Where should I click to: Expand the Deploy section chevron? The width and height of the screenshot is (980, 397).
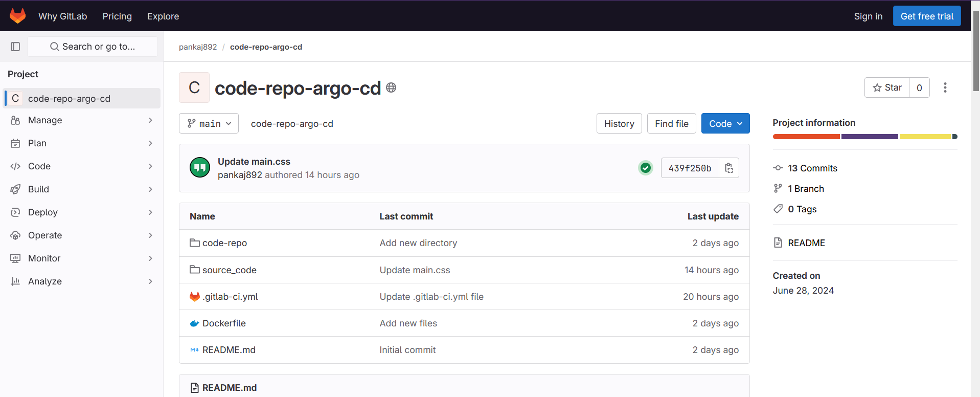coord(150,212)
